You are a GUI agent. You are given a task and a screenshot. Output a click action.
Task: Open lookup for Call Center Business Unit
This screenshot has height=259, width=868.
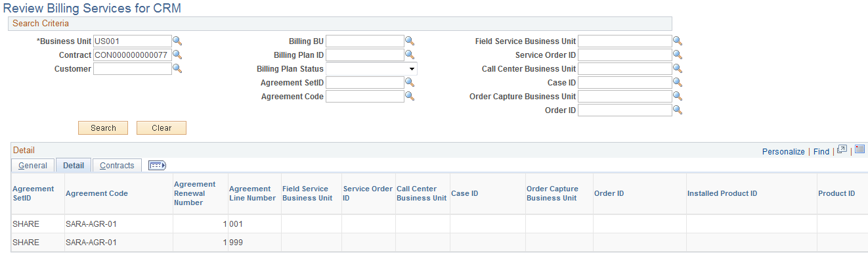(x=678, y=69)
